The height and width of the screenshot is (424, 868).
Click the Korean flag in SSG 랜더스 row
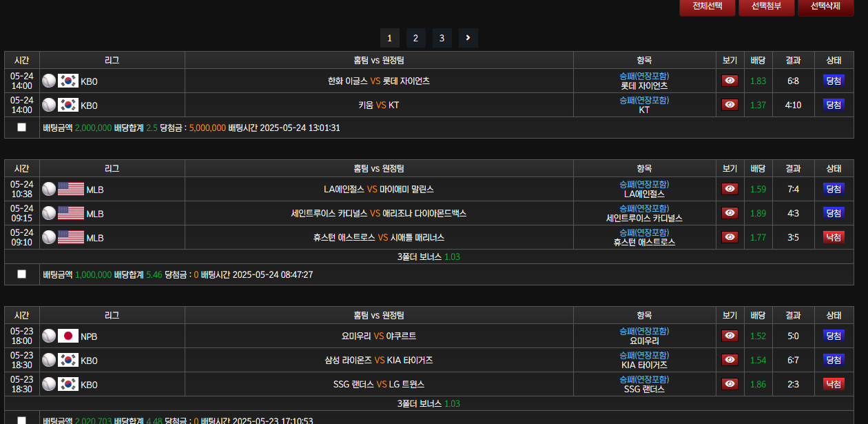click(x=68, y=384)
